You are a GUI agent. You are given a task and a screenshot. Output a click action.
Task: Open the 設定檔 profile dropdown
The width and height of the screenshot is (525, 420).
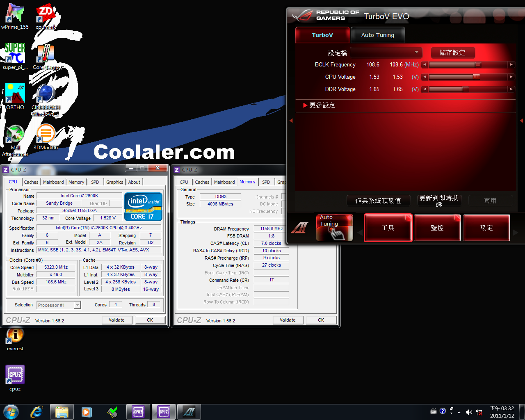pyautogui.click(x=386, y=52)
